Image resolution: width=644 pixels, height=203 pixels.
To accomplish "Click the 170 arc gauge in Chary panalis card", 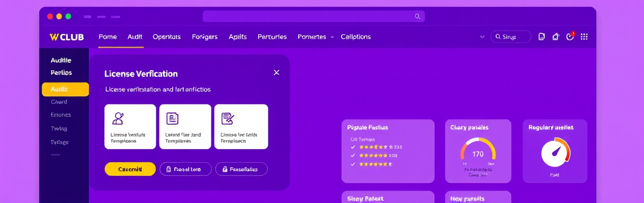I will click(478, 150).
